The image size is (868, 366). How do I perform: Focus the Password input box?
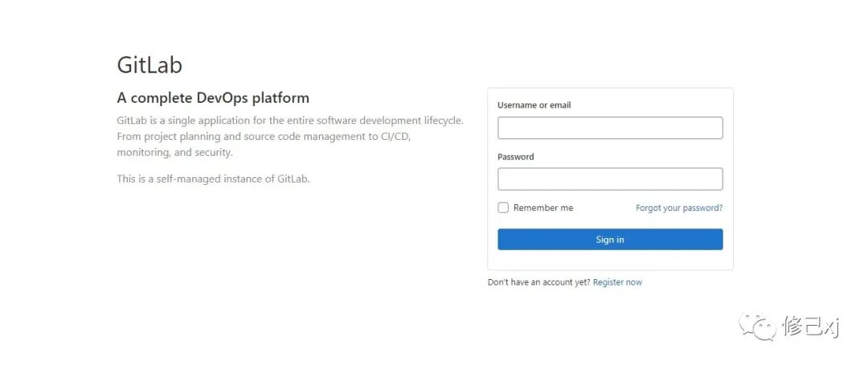pos(610,179)
